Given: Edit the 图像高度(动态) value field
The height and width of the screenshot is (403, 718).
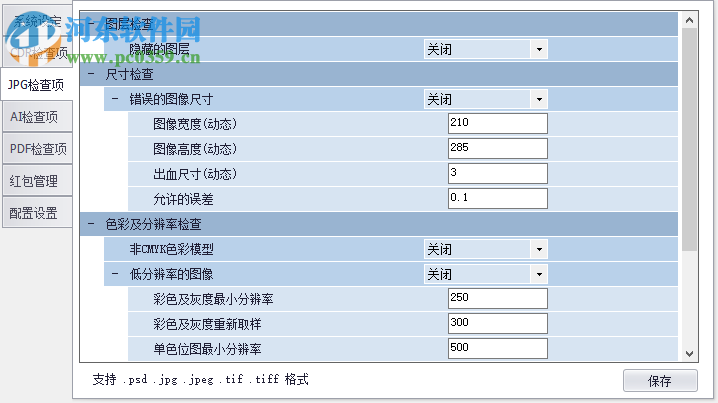Looking at the screenshot, I should point(498,149).
